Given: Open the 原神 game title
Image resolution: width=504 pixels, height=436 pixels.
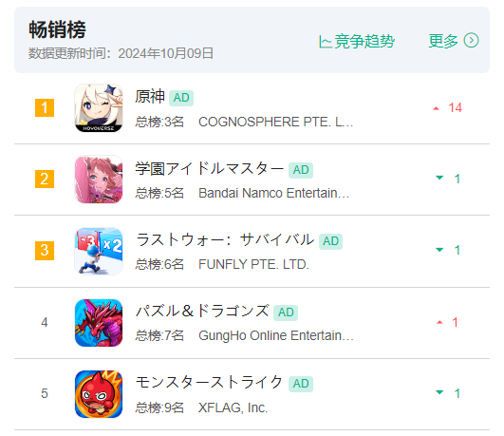Looking at the screenshot, I should (150, 97).
